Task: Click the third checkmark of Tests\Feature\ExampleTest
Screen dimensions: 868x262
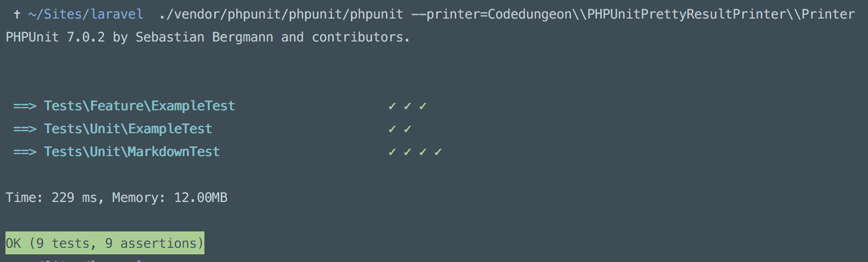Action: point(423,106)
